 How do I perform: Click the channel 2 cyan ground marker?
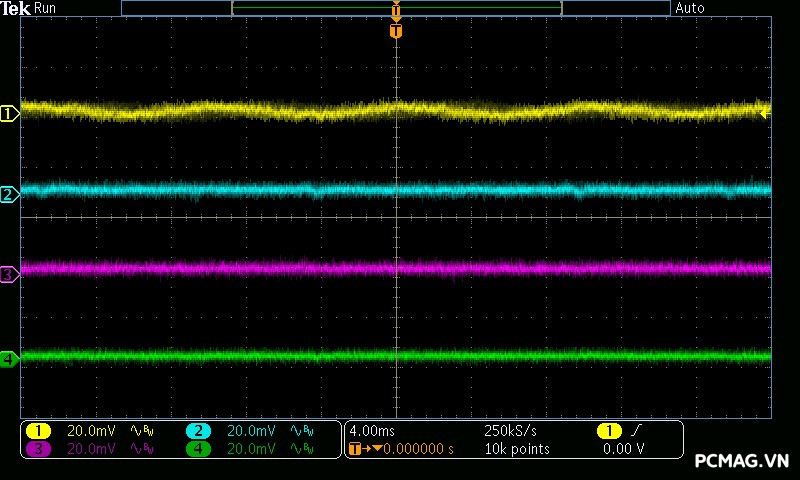click(9, 194)
